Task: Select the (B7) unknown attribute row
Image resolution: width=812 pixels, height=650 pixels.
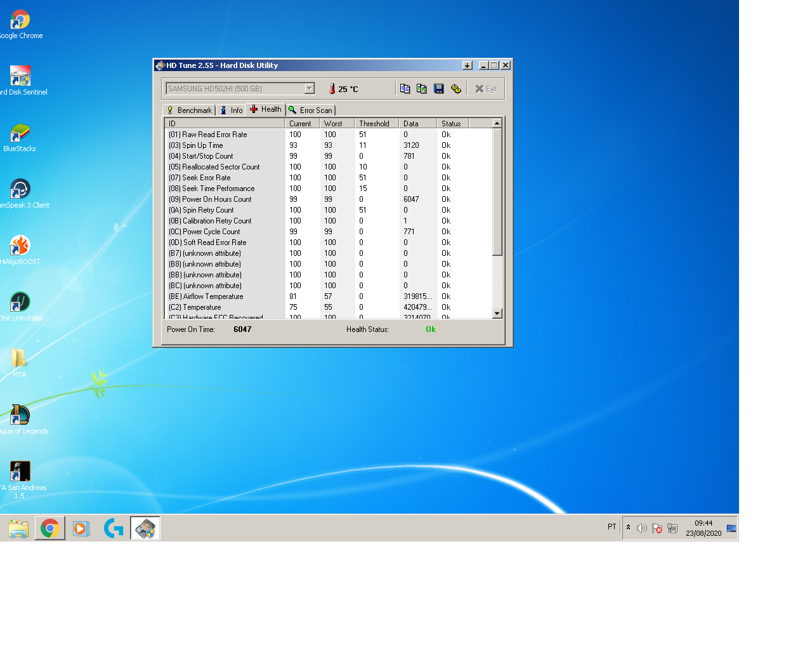Action: coord(328,253)
